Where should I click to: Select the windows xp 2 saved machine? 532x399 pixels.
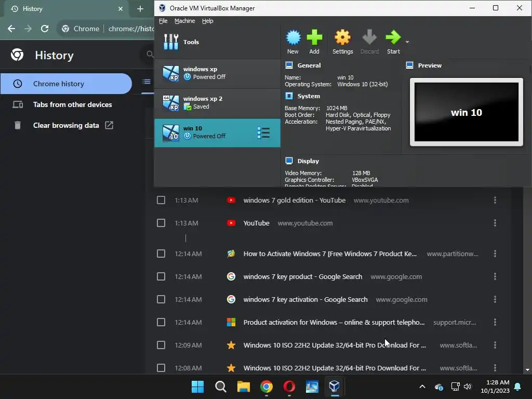217,103
